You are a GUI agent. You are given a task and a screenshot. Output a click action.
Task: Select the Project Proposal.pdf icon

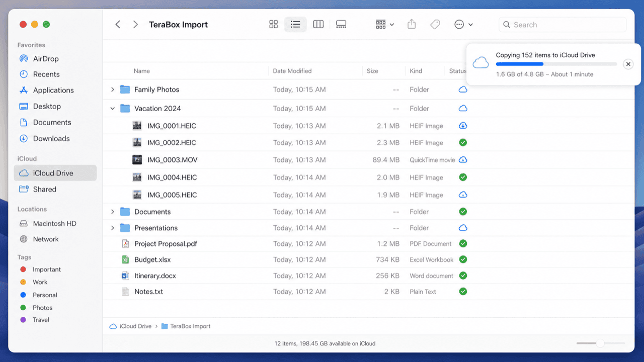(125, 244)
